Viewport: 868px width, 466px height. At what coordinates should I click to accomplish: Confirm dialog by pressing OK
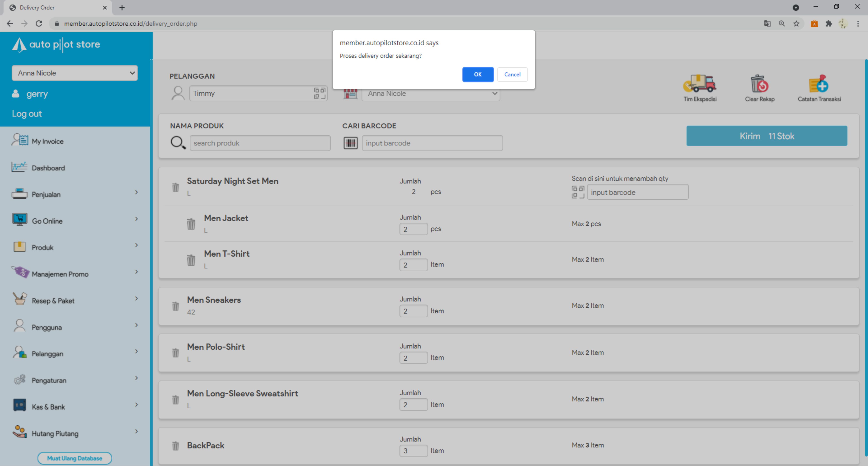477,74
